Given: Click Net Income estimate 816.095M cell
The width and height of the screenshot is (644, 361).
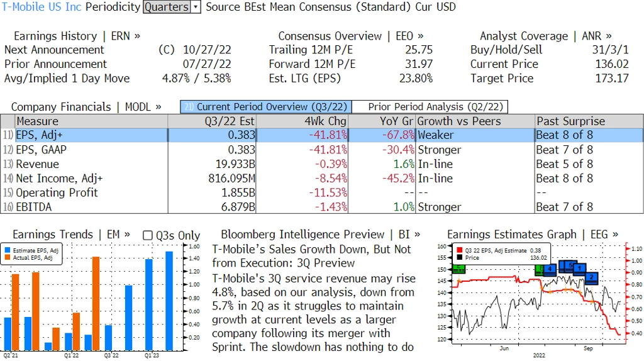Looking at the screenshot, I should pos(212,178).
